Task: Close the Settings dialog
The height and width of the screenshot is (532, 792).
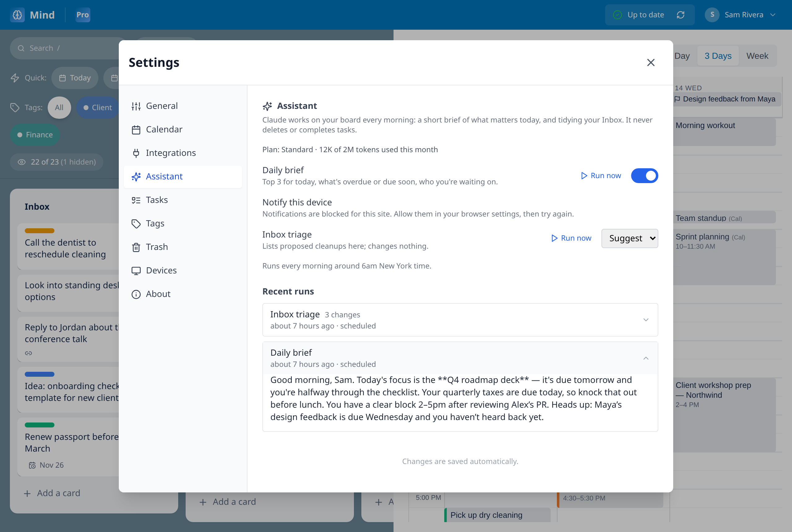Action: coord(651,62)
